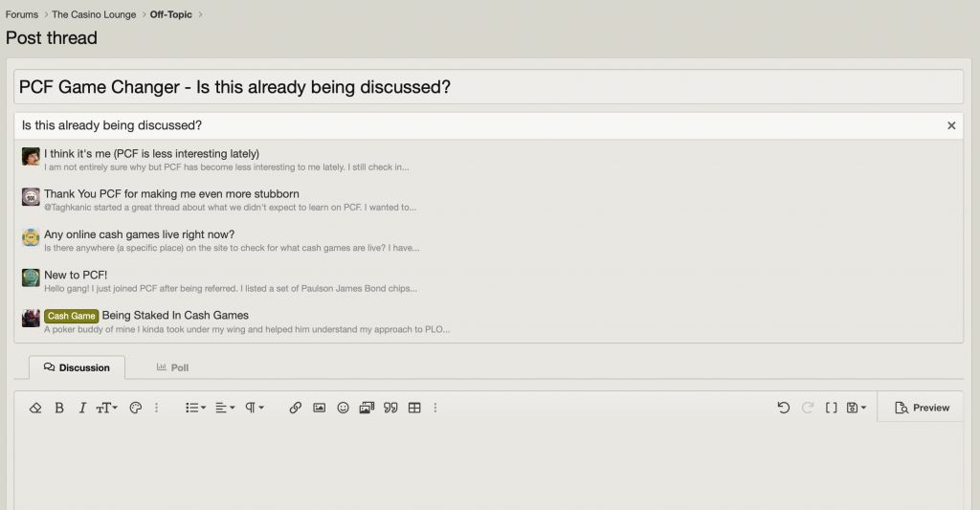The image size is (980, 510).
Task: Insert a table
Action: coord(414,408)
